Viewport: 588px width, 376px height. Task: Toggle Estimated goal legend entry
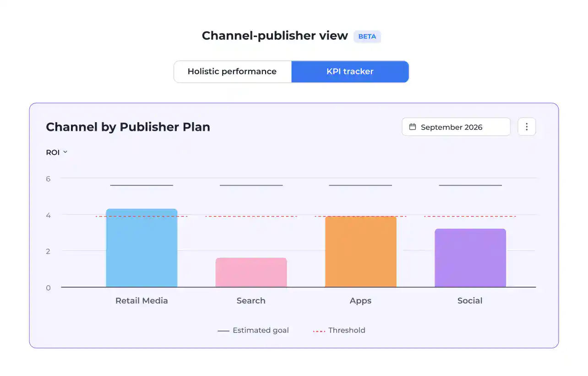pos(253,330)
